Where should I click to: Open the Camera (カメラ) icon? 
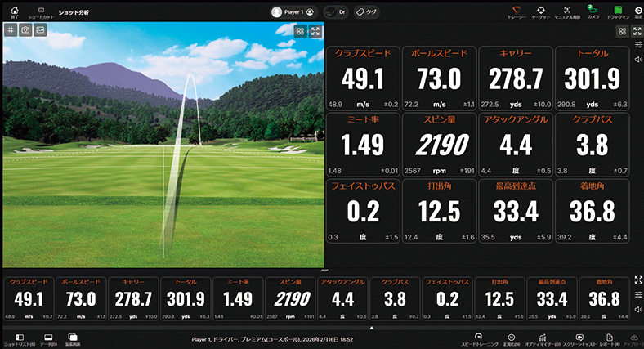pos(593,11)
